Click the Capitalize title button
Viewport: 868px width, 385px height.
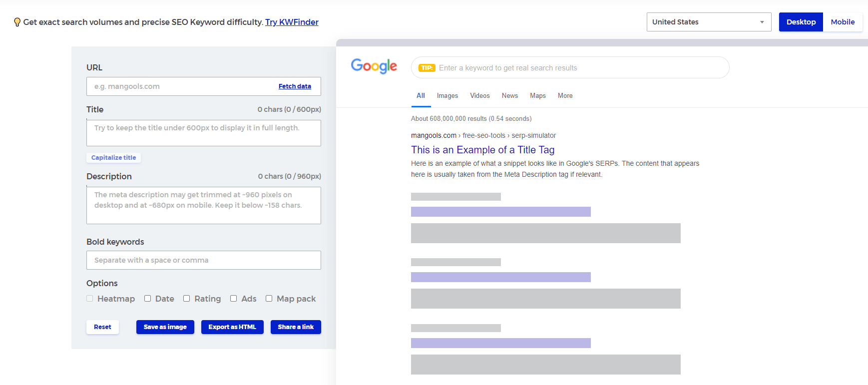(114, 158)
